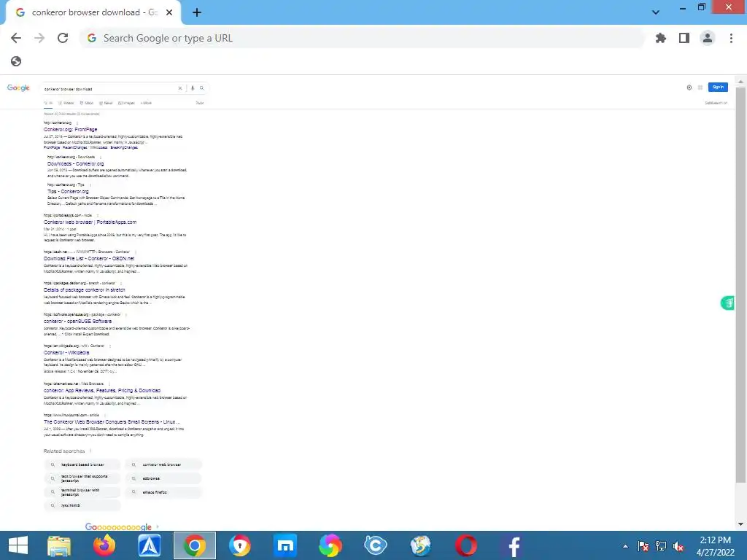Open Download File List OSDN.net result
This screenshot has height=560, width=747.
(x=89, y=259)
